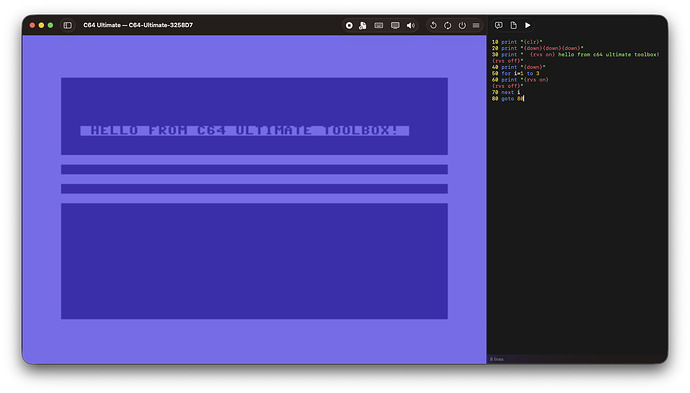This screenshot has height=393, width=690.
Task: Click the document icon in editor toolbar
Action: click(x=514, y=25)
